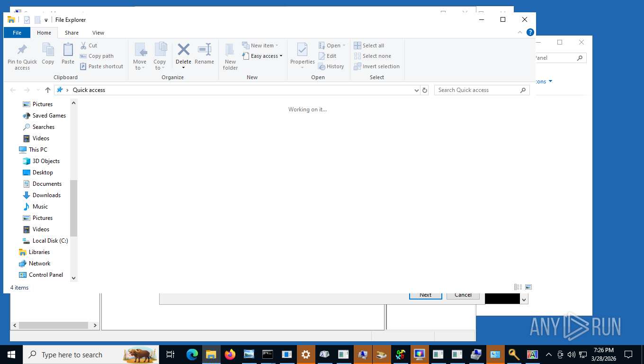Open the Delete options dropdown arrow

point(183,68)
